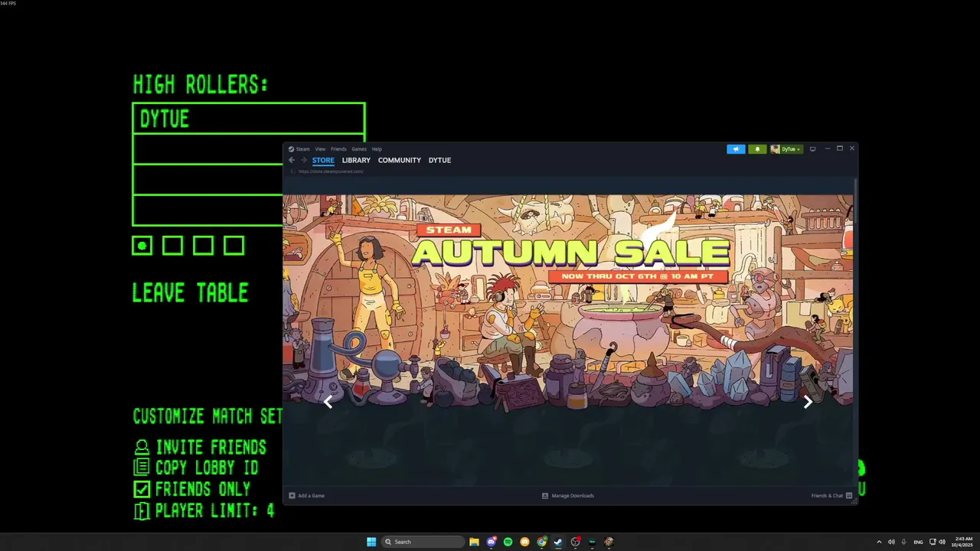Open Steam from the taskbar
The image size is (980, 551).
pyautogui.click(x=558, y=542)
